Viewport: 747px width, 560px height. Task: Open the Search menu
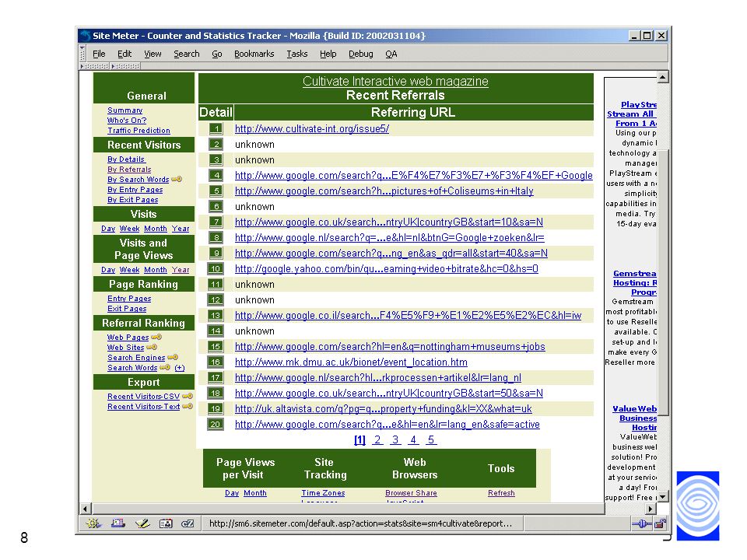click(x=187, y=54)
